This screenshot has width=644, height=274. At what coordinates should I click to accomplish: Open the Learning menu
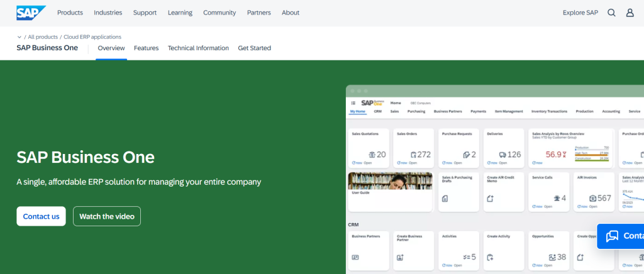(x=180, y=13)
